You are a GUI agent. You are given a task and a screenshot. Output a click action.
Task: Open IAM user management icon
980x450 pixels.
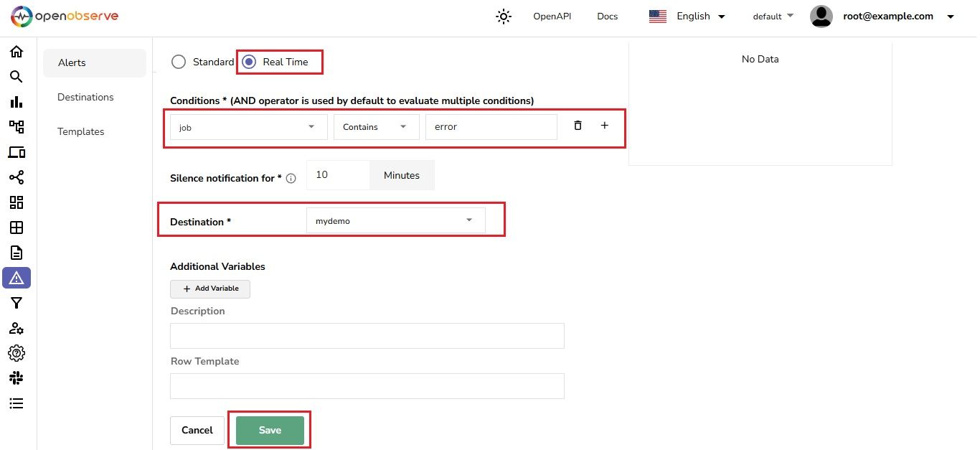pos(17,328)
